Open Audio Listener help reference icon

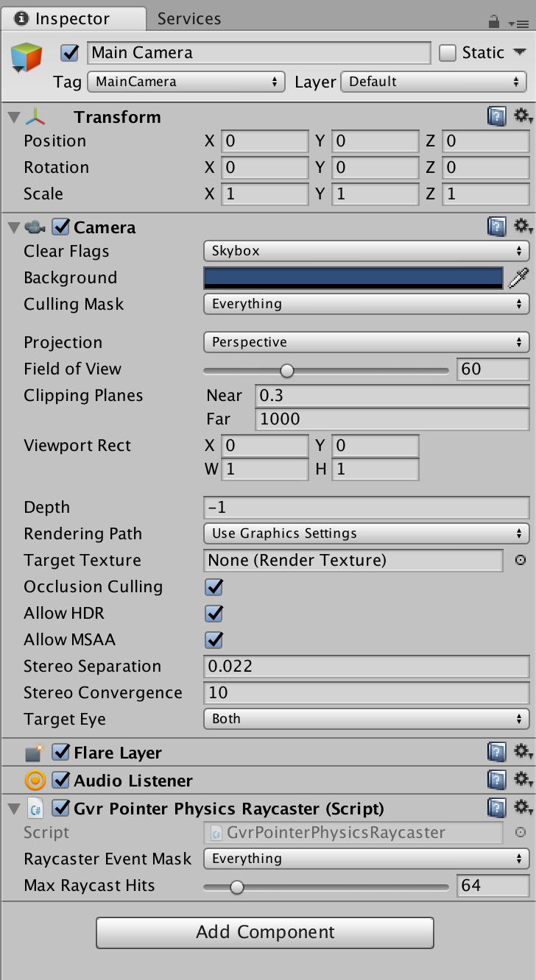497,780
